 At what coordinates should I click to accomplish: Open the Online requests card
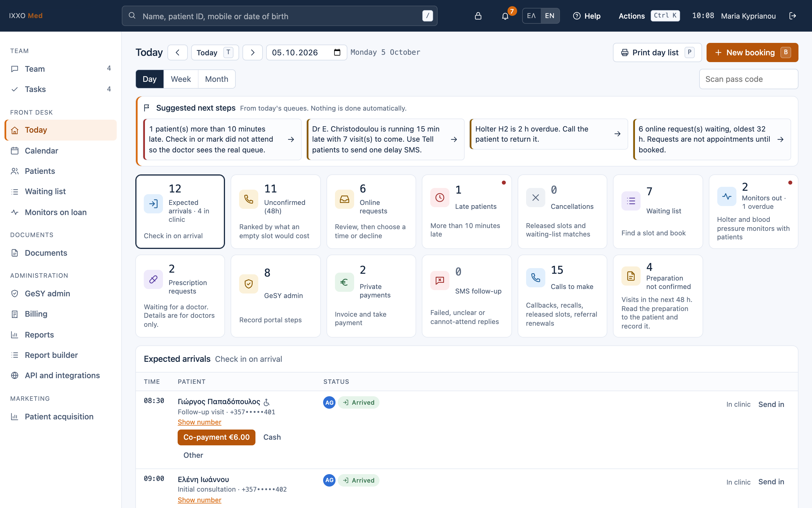[x=371, y=212]
